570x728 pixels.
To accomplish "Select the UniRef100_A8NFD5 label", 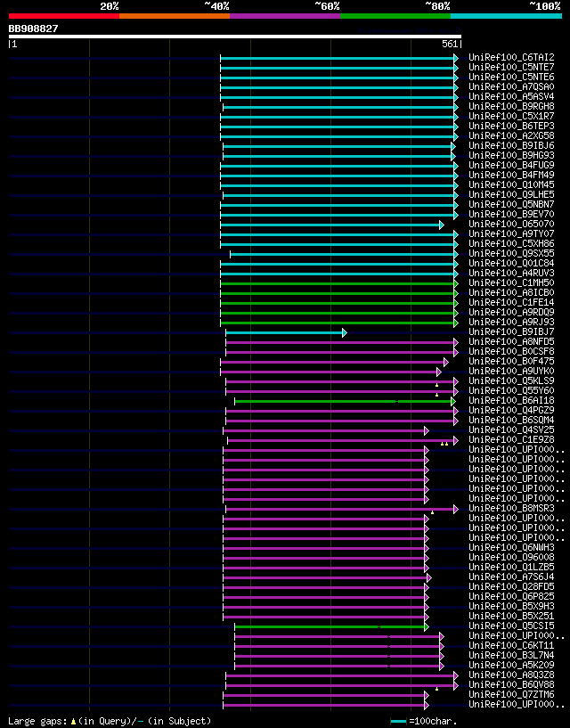I will coord(511,341).
